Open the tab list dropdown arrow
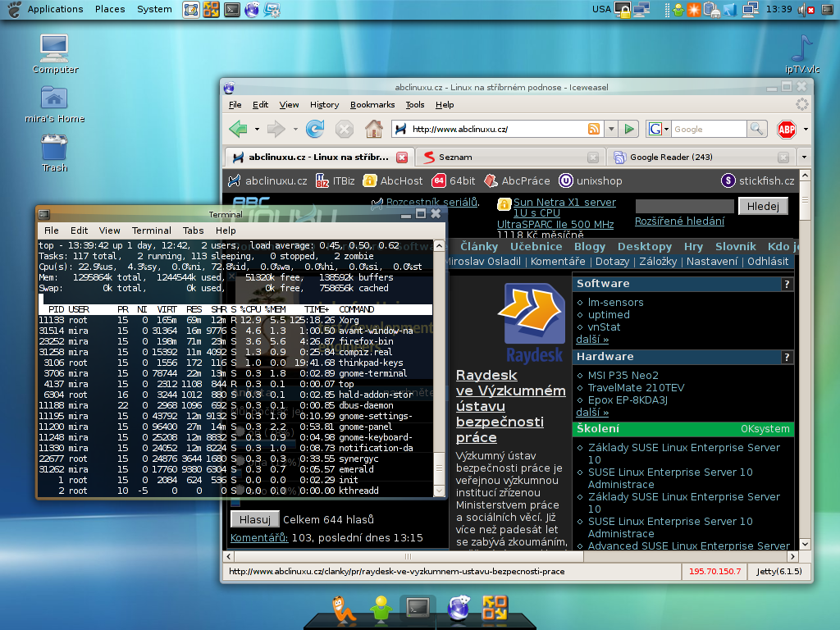 [x=805, y=157]
